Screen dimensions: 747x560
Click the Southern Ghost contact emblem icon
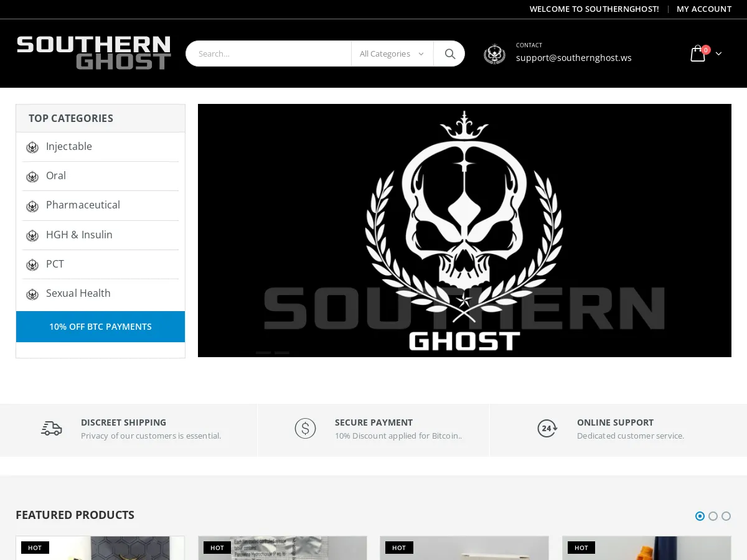coord(494,54)
